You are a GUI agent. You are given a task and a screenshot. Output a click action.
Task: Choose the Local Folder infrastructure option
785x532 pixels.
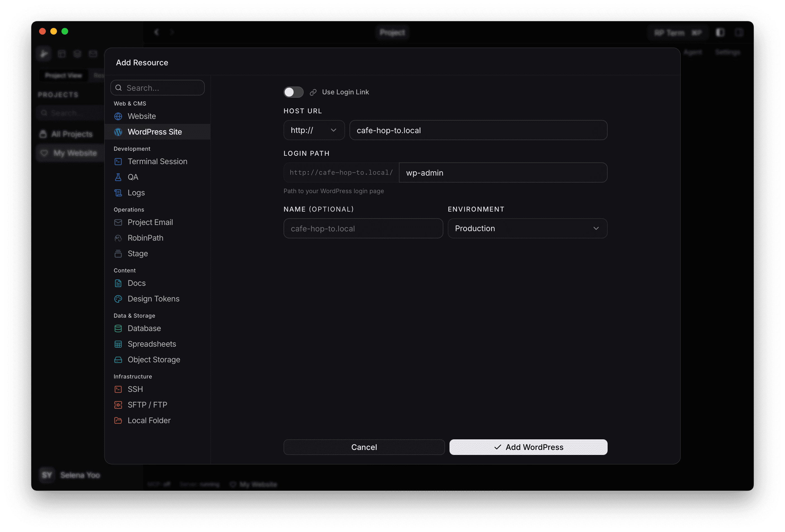point(149,420)
